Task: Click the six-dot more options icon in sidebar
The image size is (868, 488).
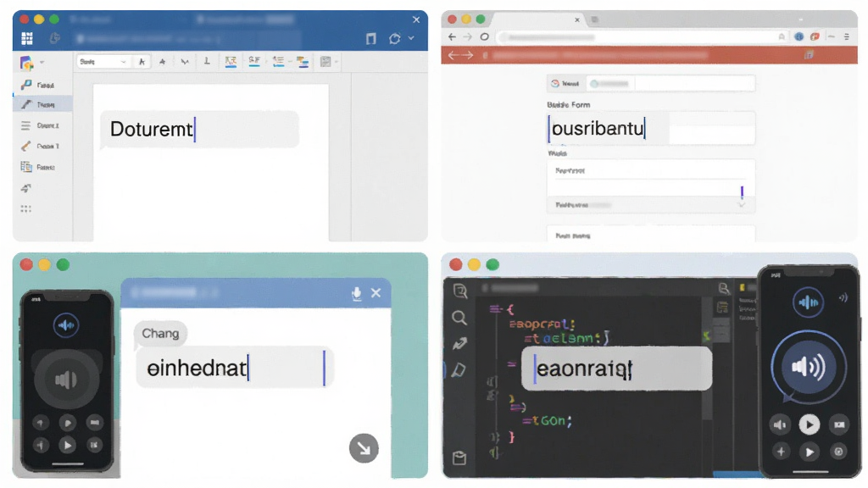Action: (26, 208)
